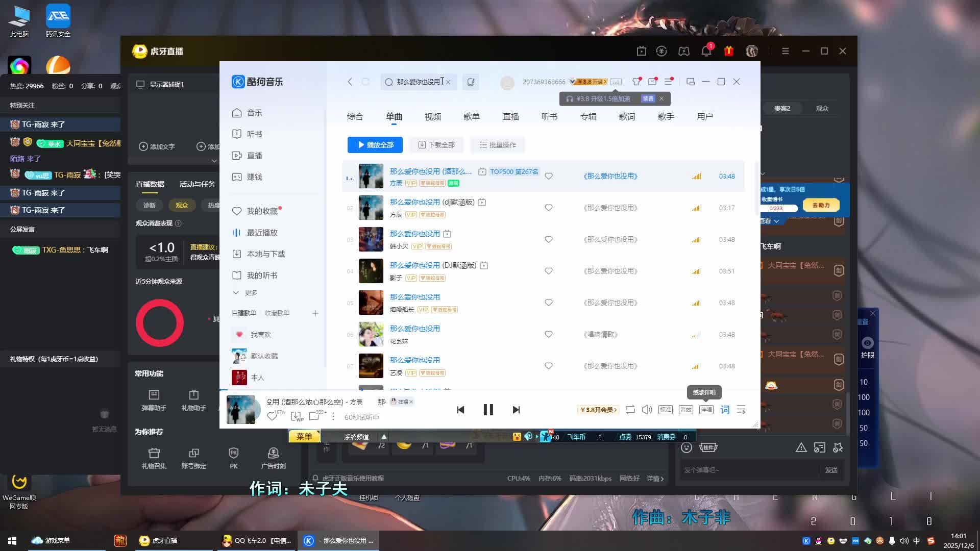Click the volume speaker icon
This screenshot has height=551, width=980.
pyautogui.click(x=647, y=410)
